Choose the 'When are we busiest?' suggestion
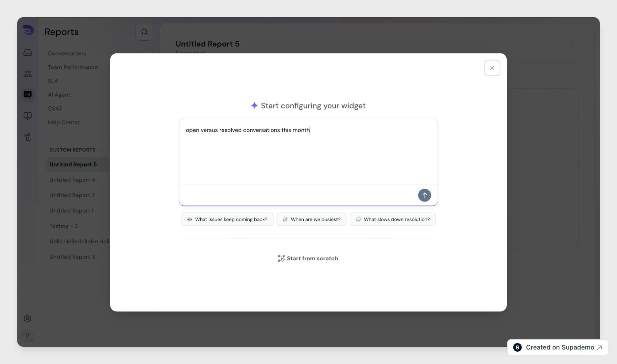 [312, 219]
